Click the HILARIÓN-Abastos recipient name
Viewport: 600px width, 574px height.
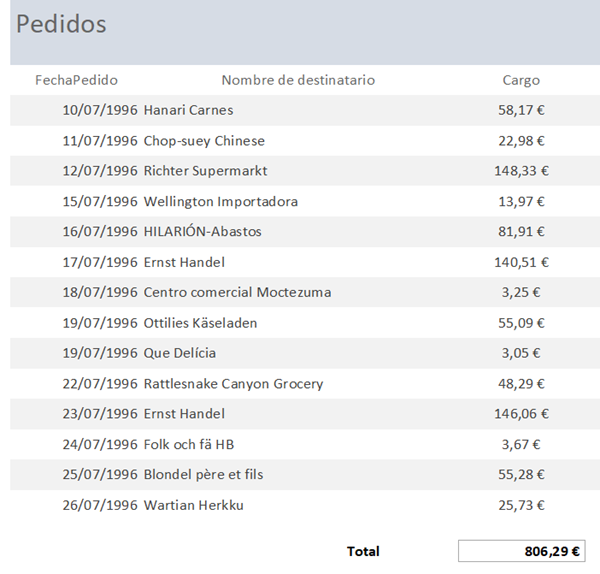coord(202,232)
